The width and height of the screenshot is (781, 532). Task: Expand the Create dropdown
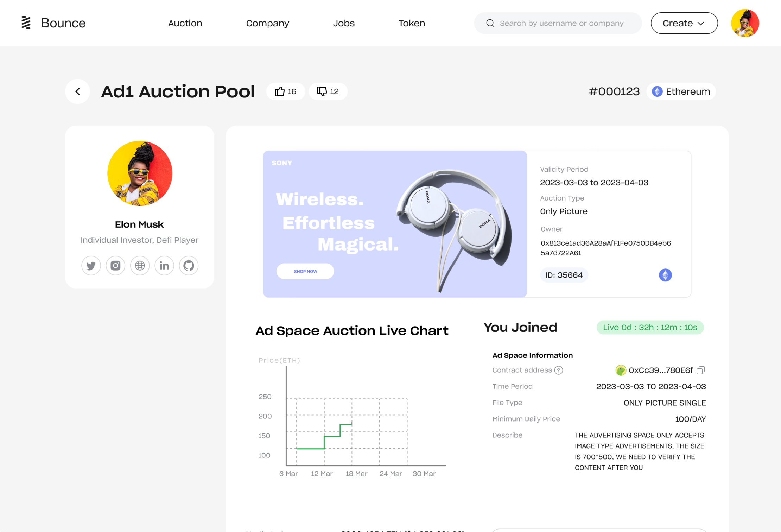(684, 23)
